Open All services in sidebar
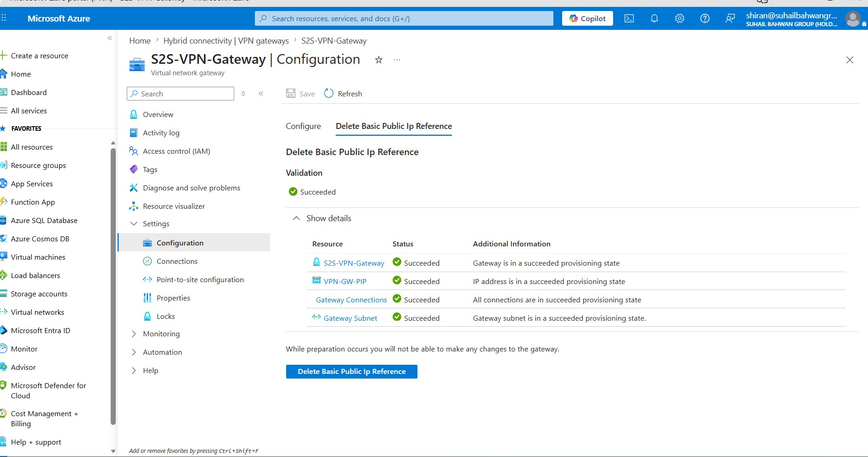 (29, 111)
